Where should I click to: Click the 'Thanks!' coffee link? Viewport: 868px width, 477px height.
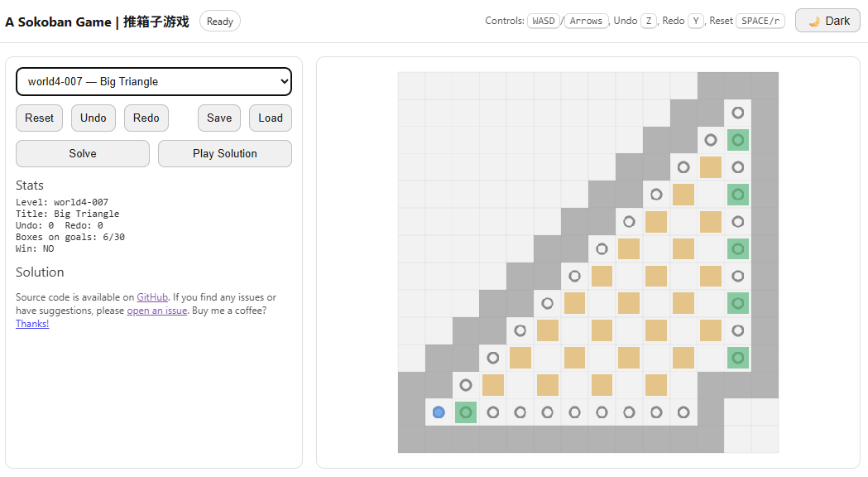(32, 324)
